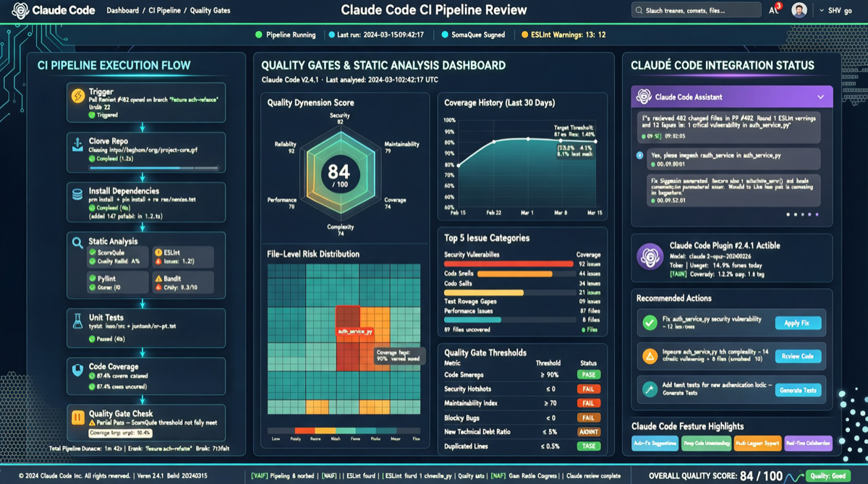The width and height of the screenshot is (868, 484).
Task: Click the Code Coverage shield icon
Action: click(77, 370)
